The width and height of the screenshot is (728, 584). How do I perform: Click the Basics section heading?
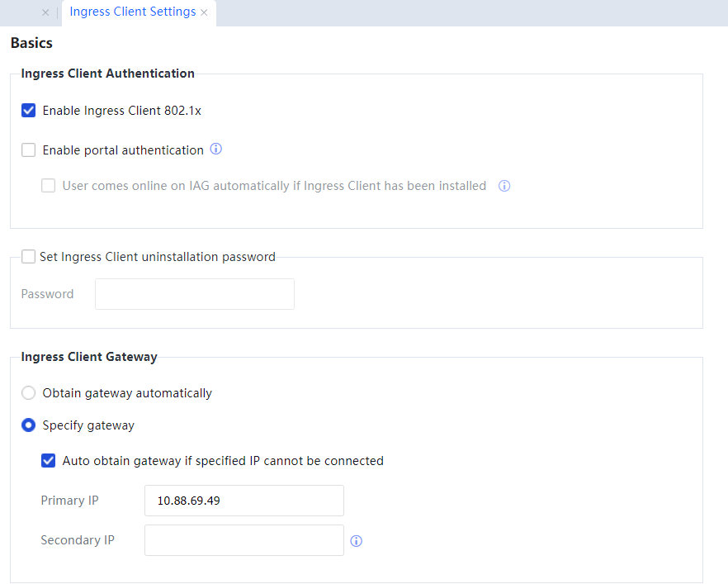coord(31,43)
